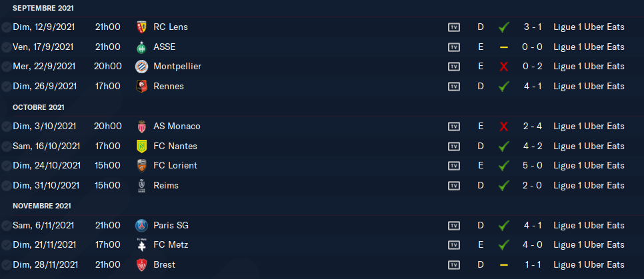The height and width of the screenshot is (279, 644).
Task: Click the TV icon on the Reims row
Action: [454, 186]
